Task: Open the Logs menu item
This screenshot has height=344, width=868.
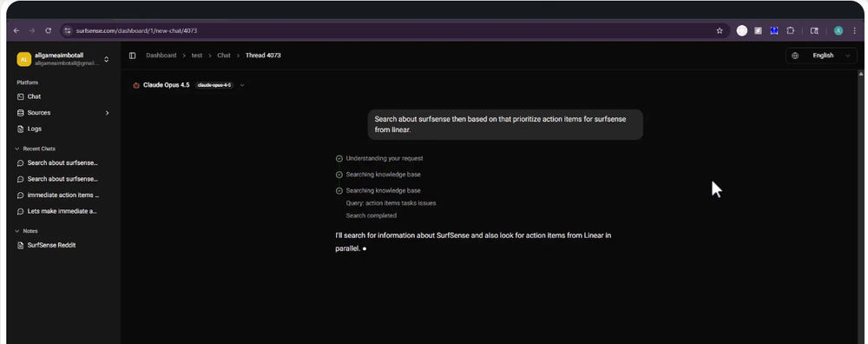Action: click(63, 129)
